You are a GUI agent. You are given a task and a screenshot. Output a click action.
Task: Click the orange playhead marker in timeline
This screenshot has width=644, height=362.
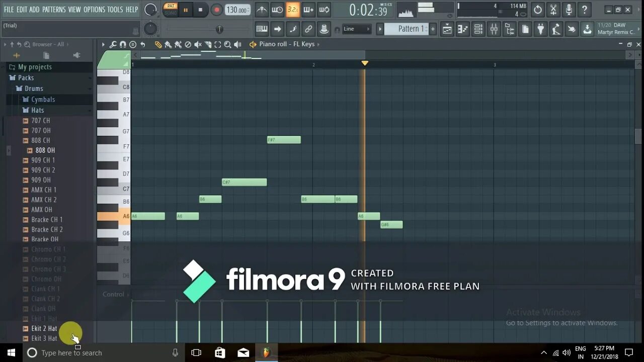click(365, 63)
